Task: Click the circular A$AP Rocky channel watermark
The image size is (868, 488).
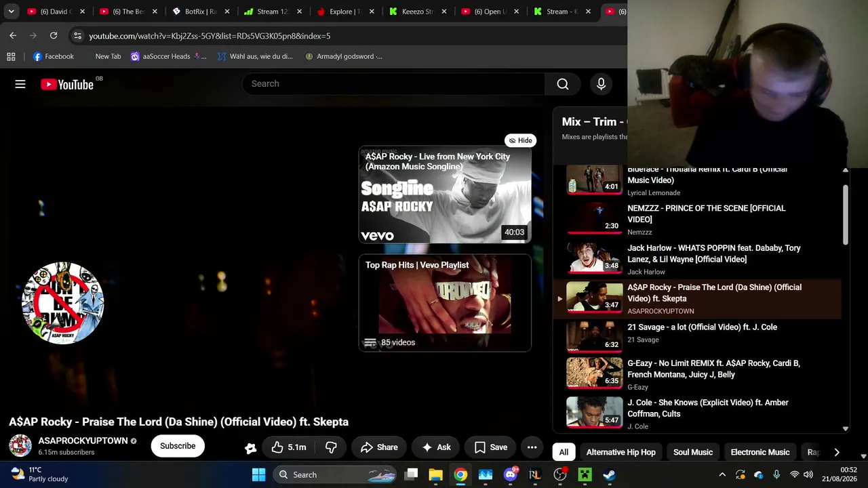Action: 63,303
